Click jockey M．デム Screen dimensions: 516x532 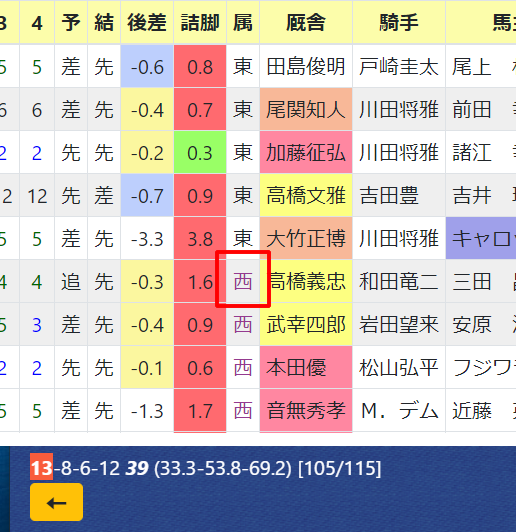coord(399,411)
